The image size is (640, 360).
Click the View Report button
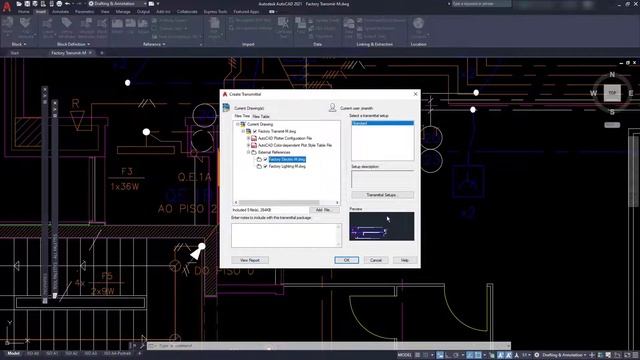pos(250,260)
